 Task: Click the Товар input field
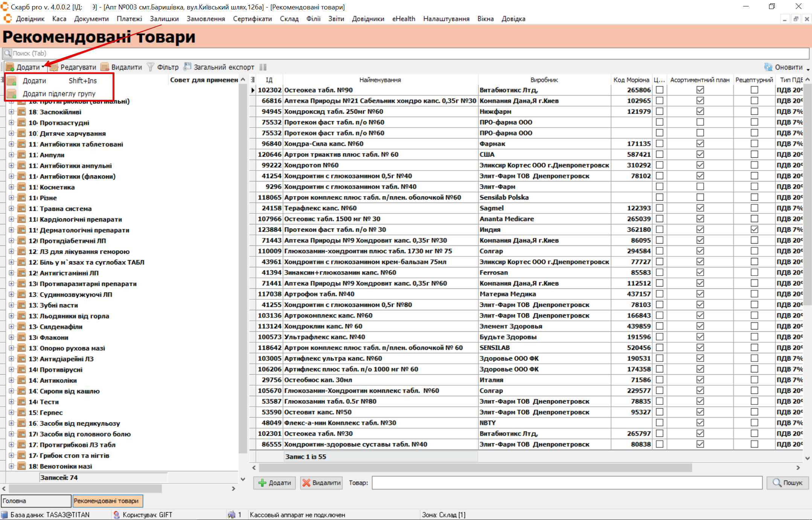(567, 483)
